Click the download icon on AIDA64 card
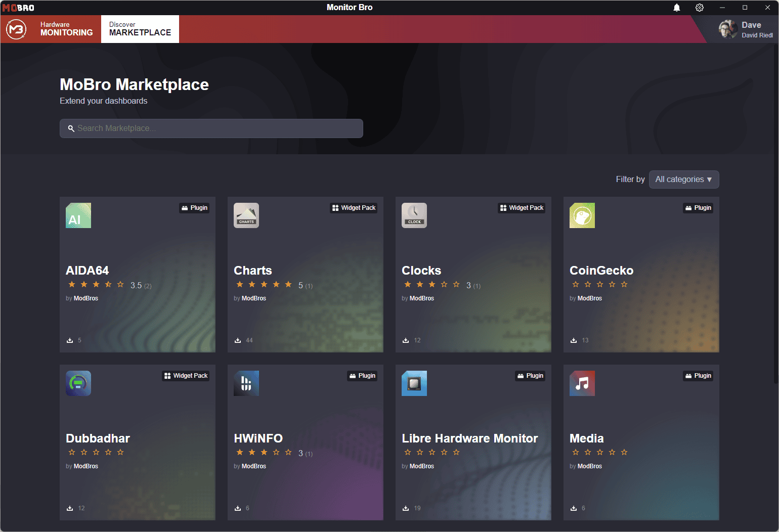Viewport: 779px width, 532px height. tap(70, 340)
